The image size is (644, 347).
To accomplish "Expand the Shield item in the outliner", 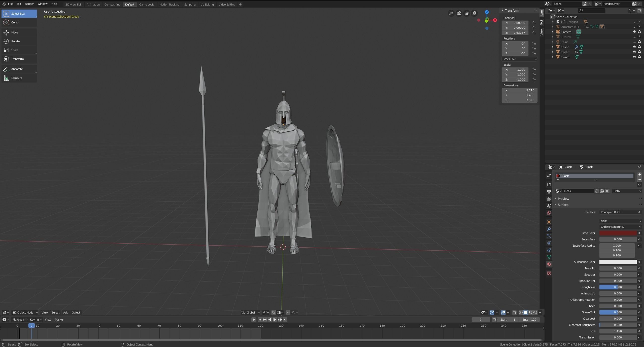I will (553, 47).
